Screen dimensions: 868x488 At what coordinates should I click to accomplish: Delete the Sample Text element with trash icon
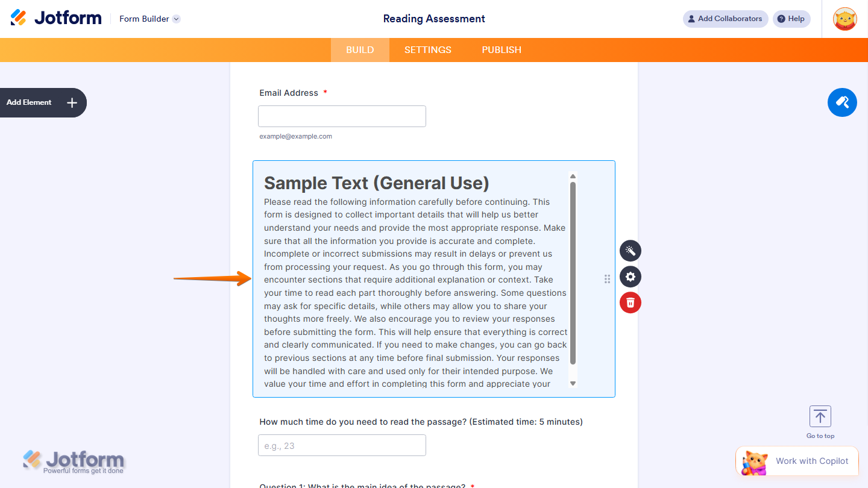coord(630,302)
